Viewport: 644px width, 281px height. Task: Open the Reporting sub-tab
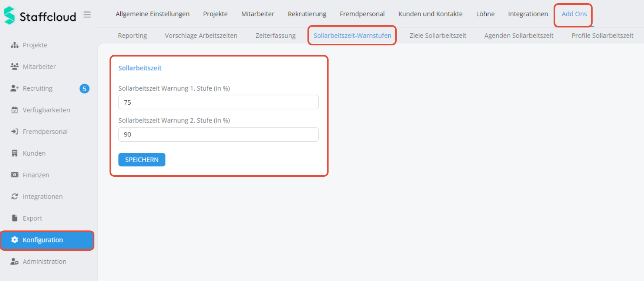click(132, 35)
